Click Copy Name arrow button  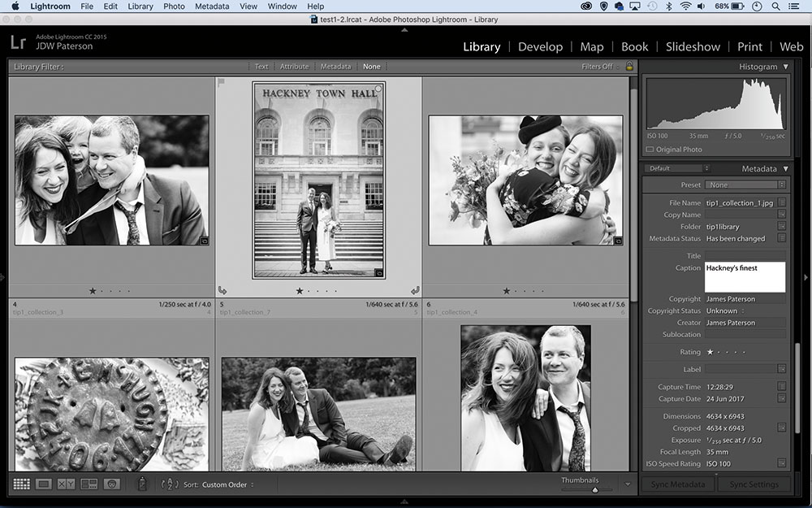tap(781, 214)
